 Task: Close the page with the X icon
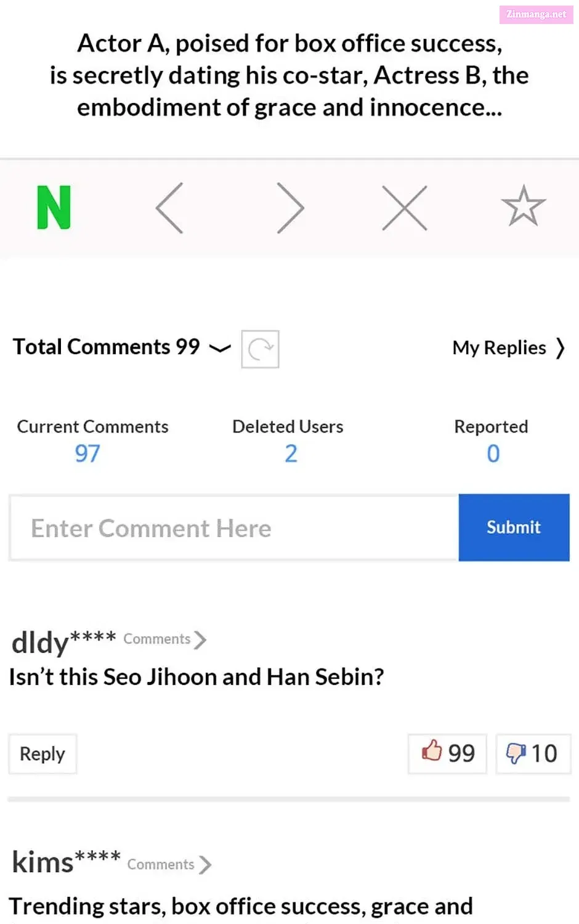[x=405, y=208]
